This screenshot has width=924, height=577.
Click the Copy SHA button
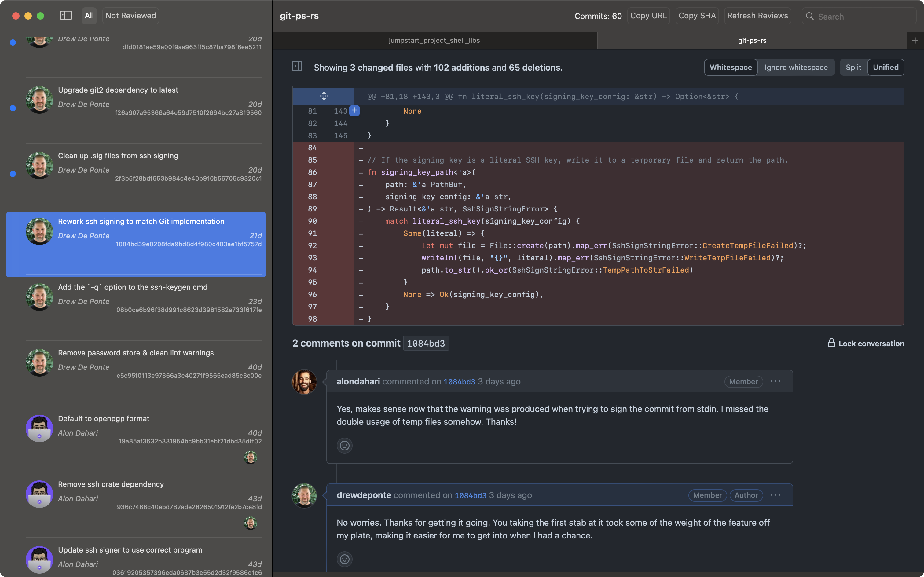click(x=697, y=16)
